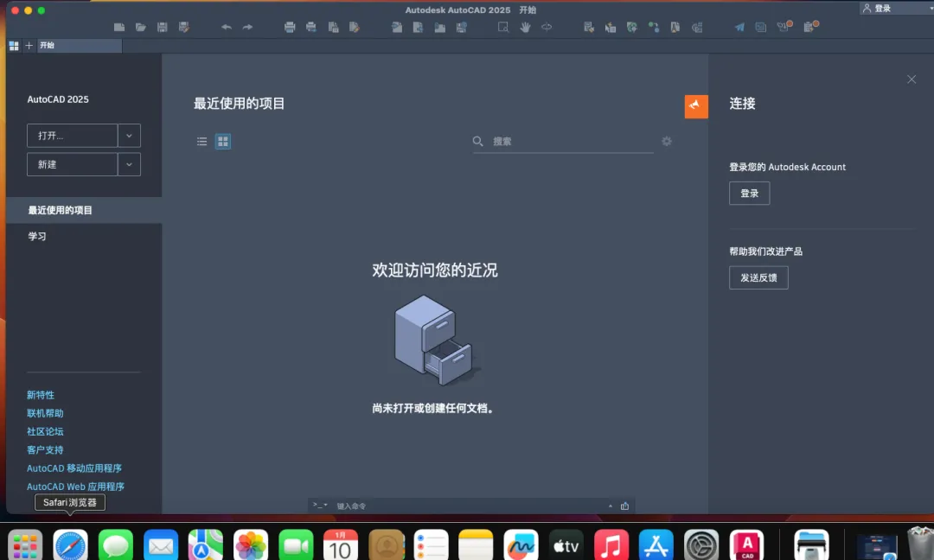Click the Open folder toolbar icon
934x560 pixels.
tap(141, 27)
